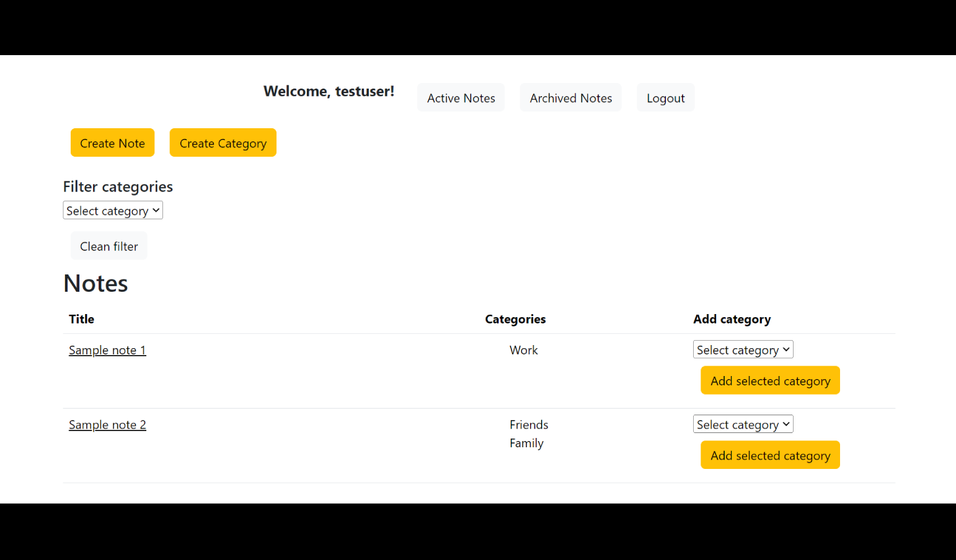Click the Create Category button
The height and width of the screenshot is (560, 956).
pos(223,143)
